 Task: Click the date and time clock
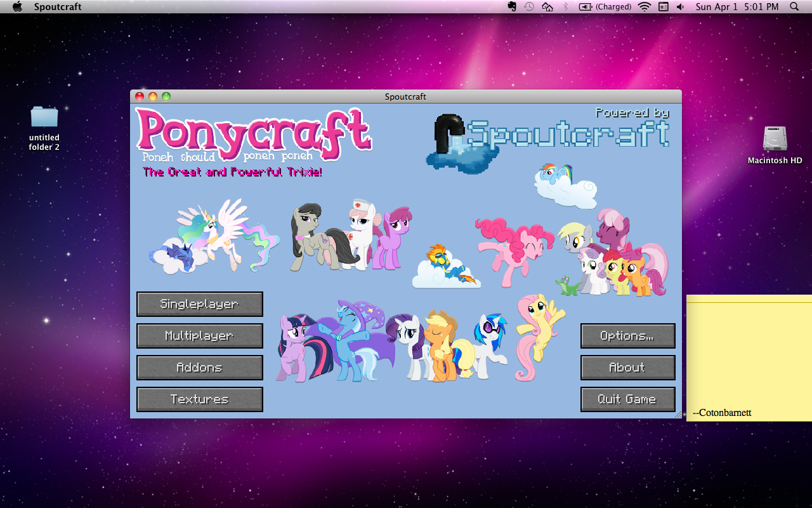(737, 7)
